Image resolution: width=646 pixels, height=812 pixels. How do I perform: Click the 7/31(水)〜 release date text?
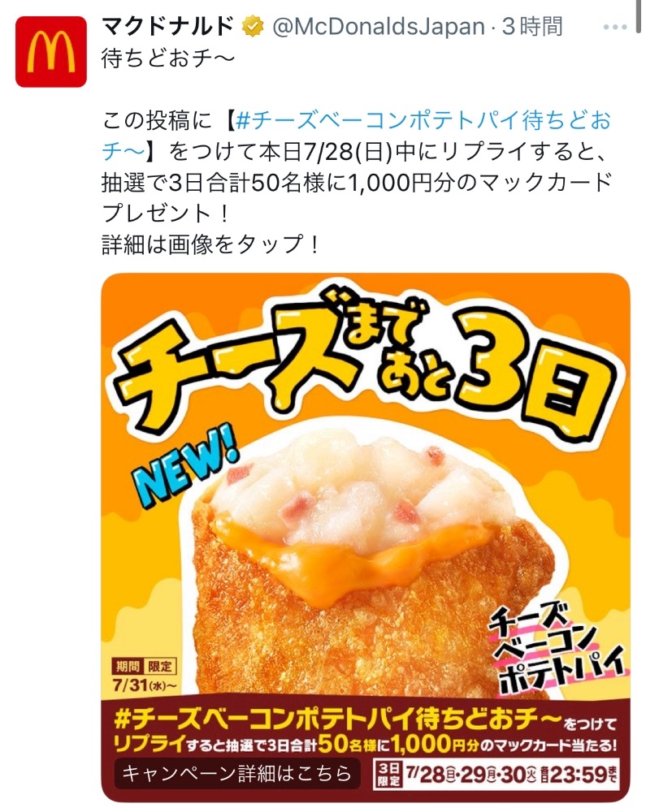tap(145, 685)
